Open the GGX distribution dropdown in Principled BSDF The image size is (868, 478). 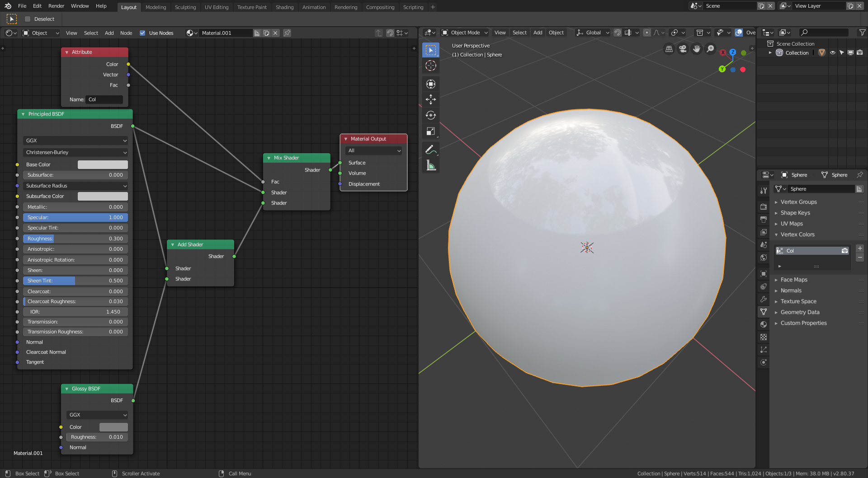click(75, 141)
